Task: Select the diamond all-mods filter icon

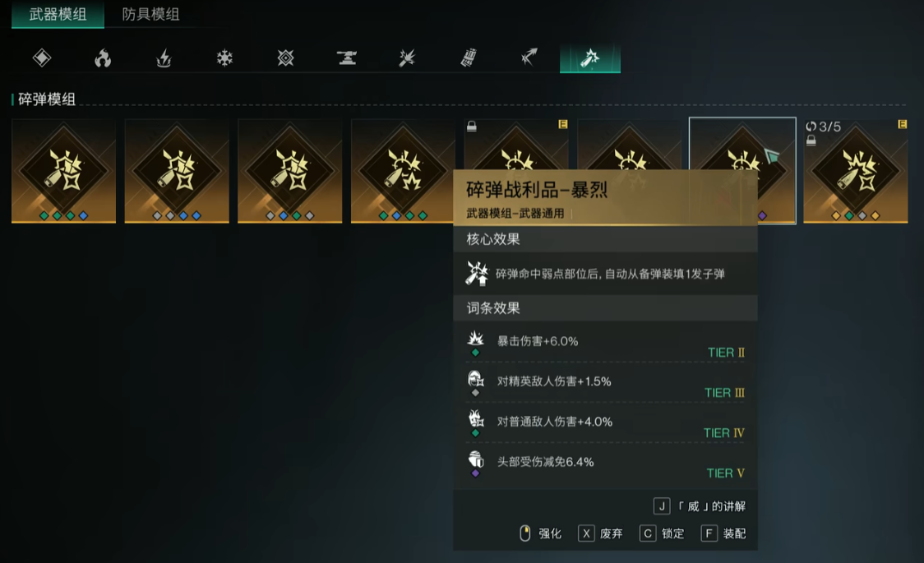Action: point(42,58)
